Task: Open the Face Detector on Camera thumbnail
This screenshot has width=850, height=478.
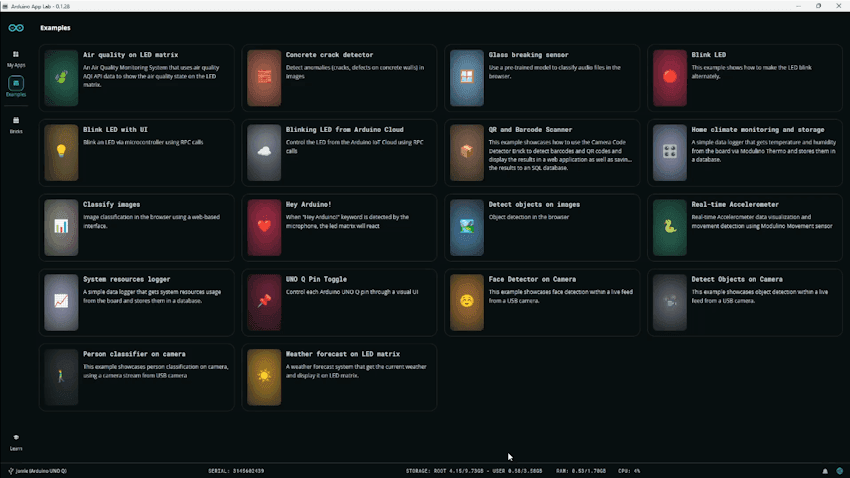Action: [466, 301]
